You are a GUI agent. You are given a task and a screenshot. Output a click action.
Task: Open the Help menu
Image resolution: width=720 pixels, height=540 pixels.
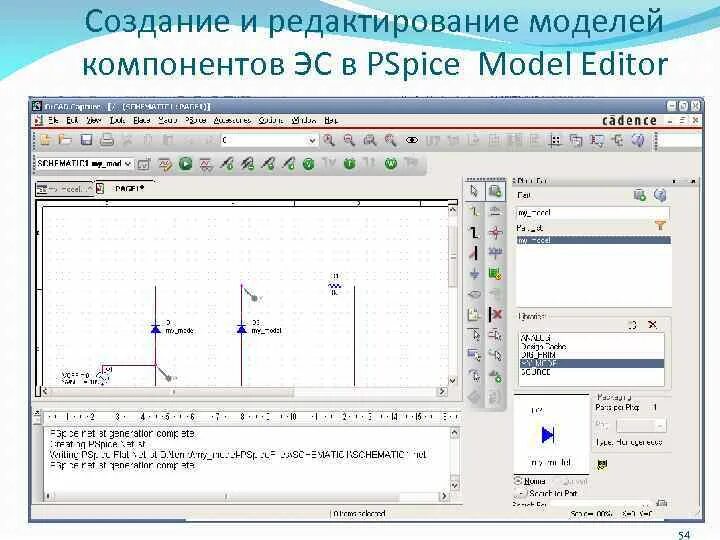point(331,120)
